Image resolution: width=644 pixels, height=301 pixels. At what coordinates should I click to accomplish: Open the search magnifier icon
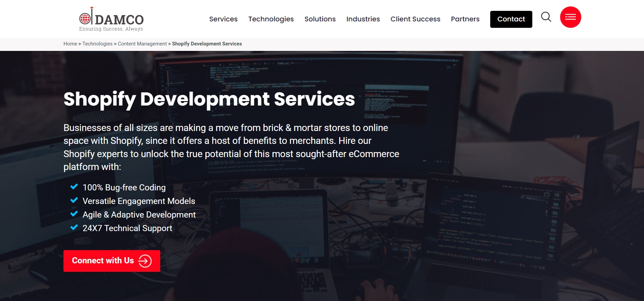tap(546, 17)
